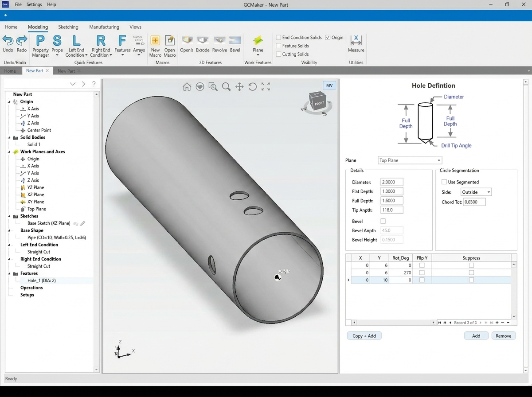Switch to the Views ribbon tab

pos(136,27)
